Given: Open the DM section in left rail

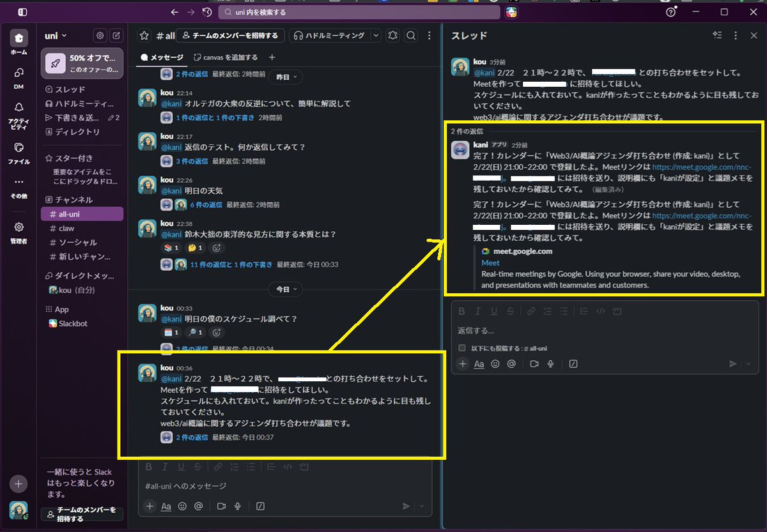Looking at the screenshot, I should pos(19,77).
